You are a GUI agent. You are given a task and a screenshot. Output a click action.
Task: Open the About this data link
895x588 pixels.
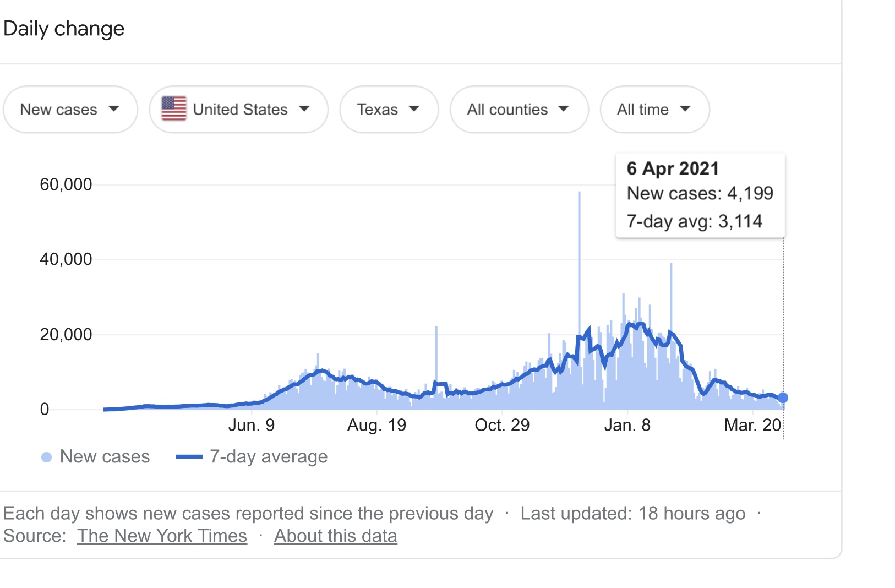point(335,536)
